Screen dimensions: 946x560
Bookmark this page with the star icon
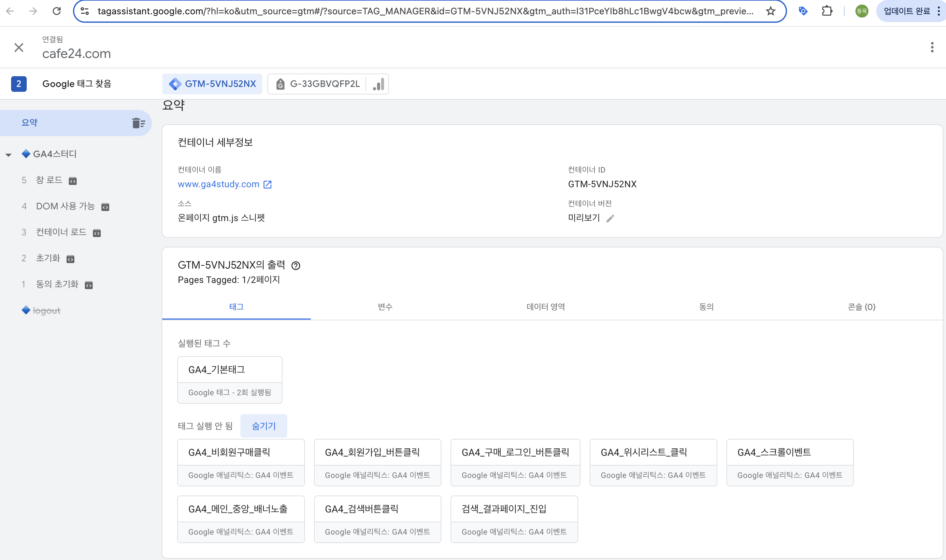pos(770,11)
